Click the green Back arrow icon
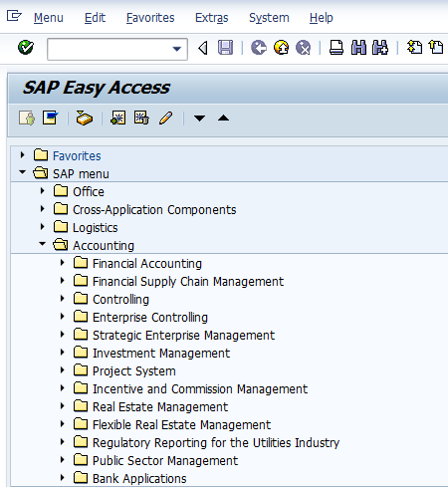This screenshot has height=487, width=448. click(x=259, y=48)
